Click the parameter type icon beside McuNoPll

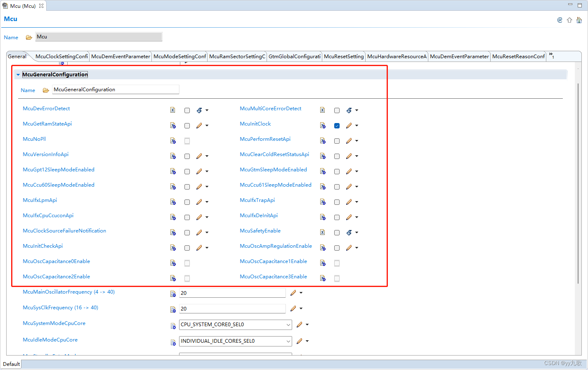click(173, 141)
